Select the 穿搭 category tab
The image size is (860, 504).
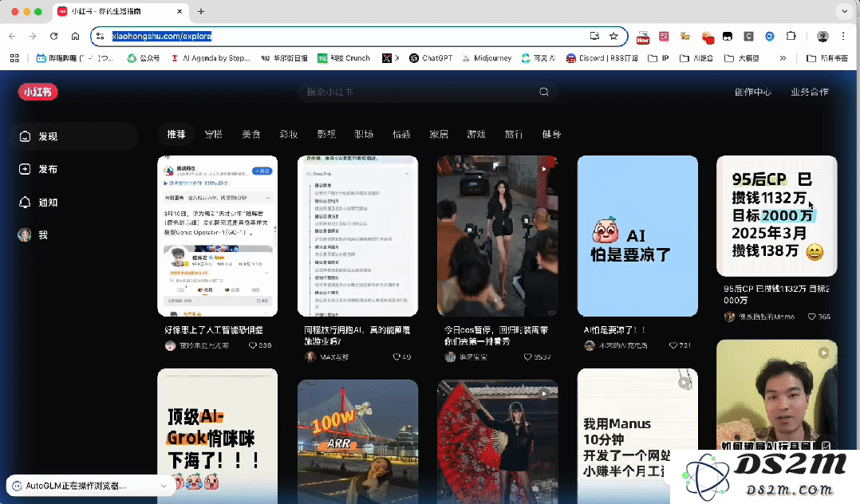click(x=213, y=134)
